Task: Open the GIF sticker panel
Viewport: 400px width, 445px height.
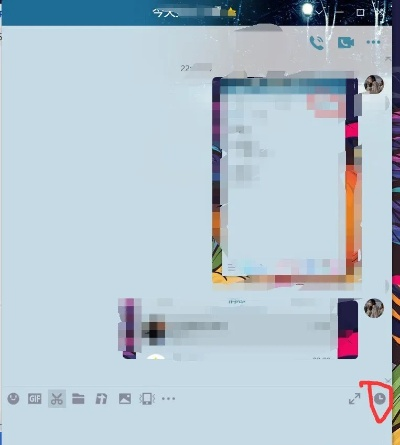Action: coord(35,399)
